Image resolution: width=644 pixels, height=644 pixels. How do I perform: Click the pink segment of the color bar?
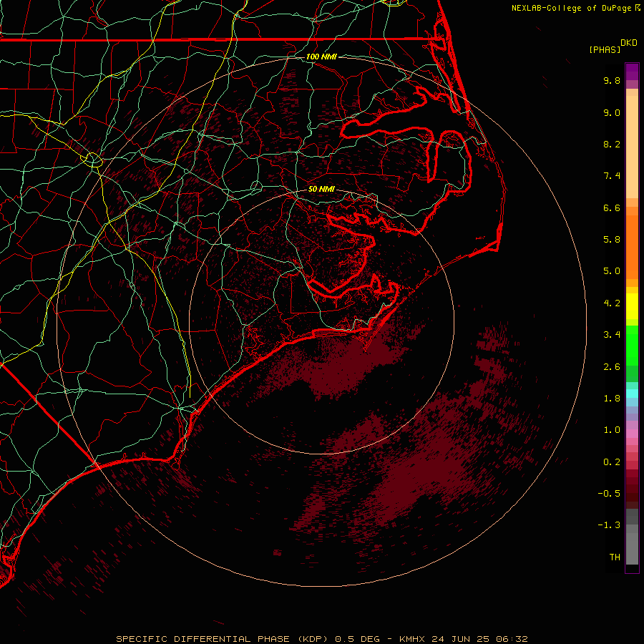coord(632,434)
